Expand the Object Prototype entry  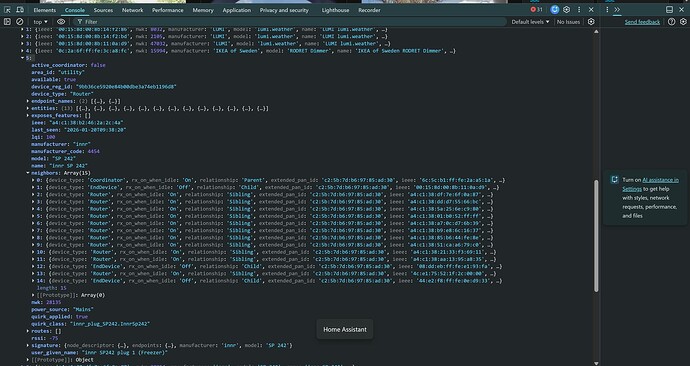coord(28,359)
